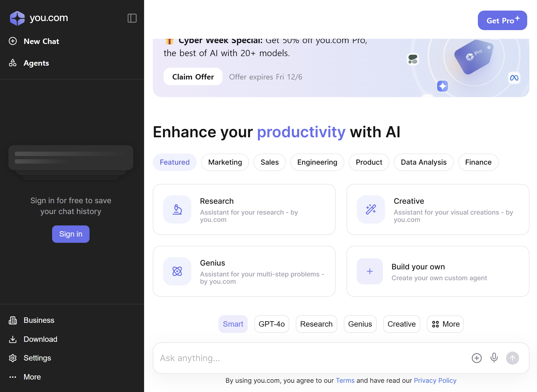Open the Genius assistant card
The height and width of the screenshot is (392, 537).
[x=244, y=271]
